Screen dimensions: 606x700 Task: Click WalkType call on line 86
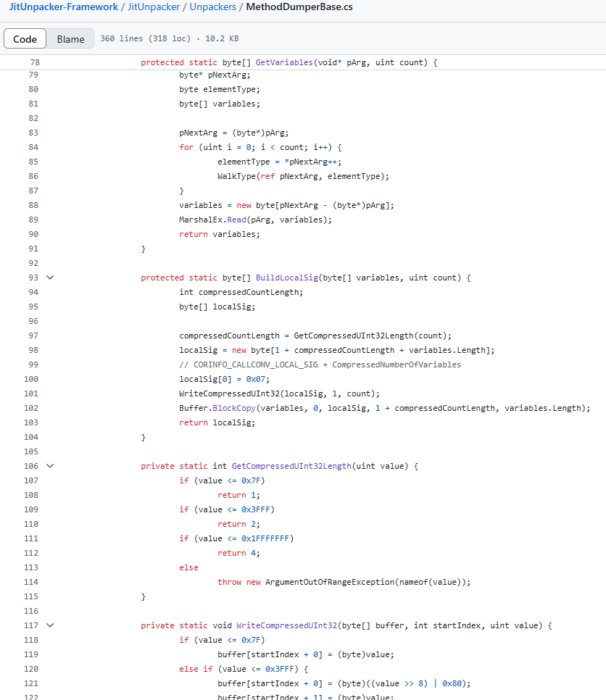236,176
